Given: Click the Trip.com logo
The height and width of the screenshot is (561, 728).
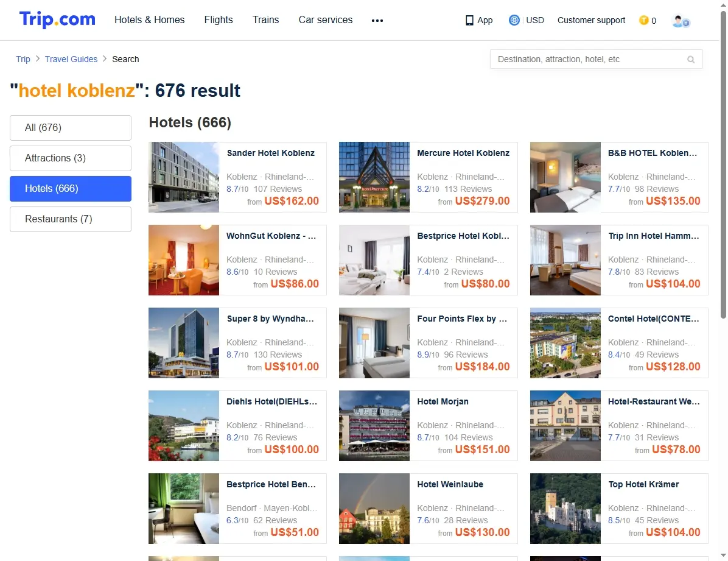Looking at the screenshot, I should 57,19.
